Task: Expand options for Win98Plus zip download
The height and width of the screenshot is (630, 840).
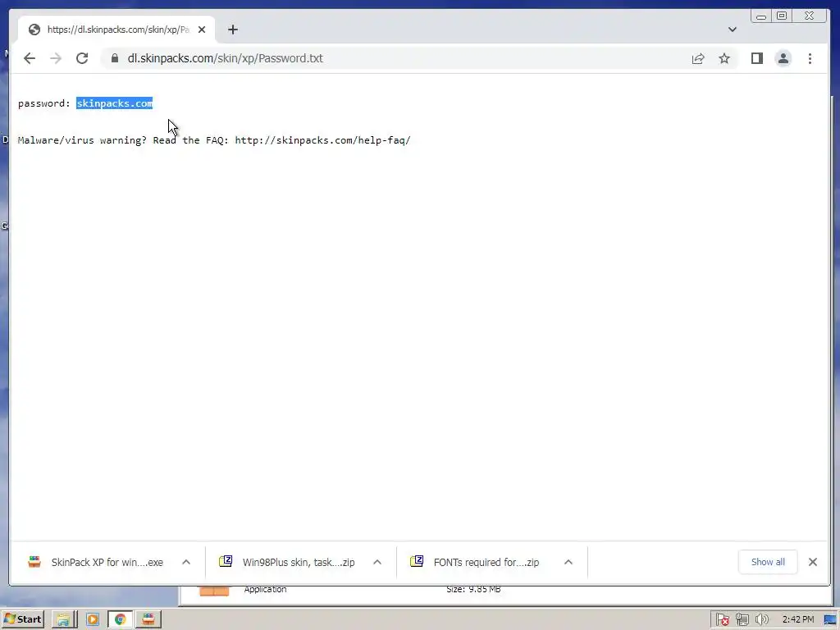Action: 377,562
